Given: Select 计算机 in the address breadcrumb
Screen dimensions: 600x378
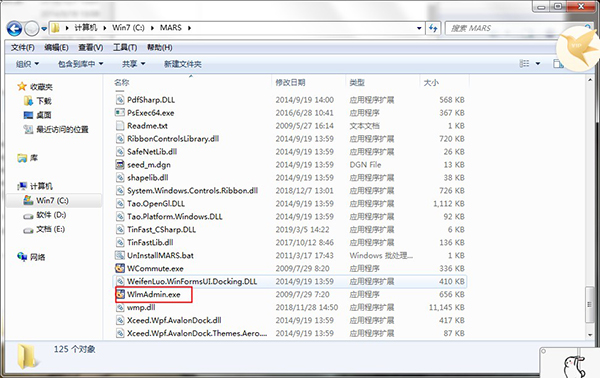Looking at the screenshot, I should click(86, 28).
